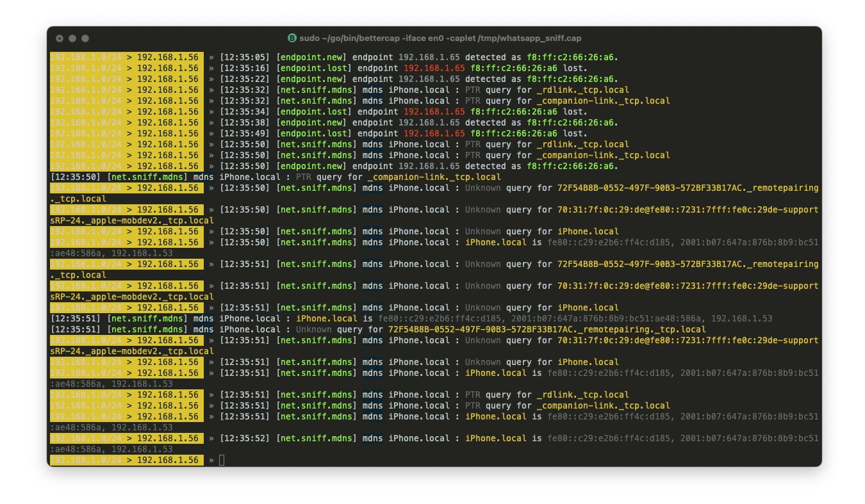Place cursor in the empty bottom prompt
Screen dimensions: 865x504
coord(222,460)
